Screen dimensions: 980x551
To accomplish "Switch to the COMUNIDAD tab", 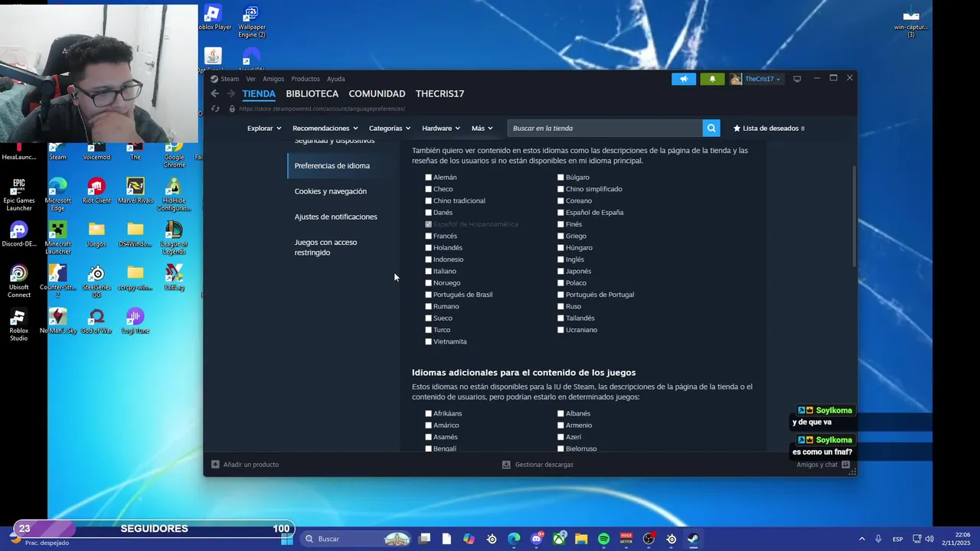I will (x=377, y=93).
